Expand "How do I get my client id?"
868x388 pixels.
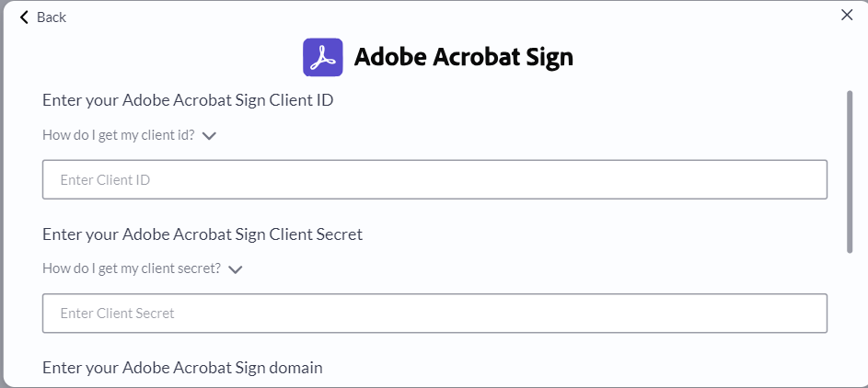(x=119, y=135)
